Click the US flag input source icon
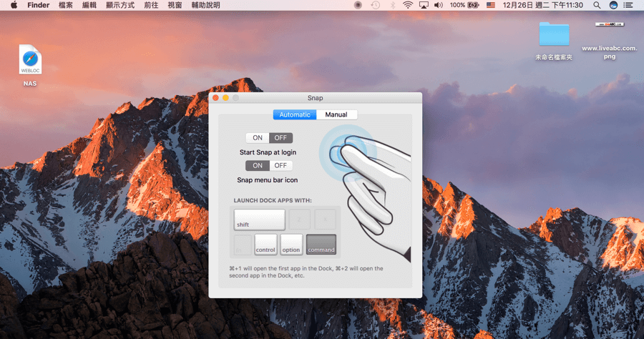 coord(490,5)
